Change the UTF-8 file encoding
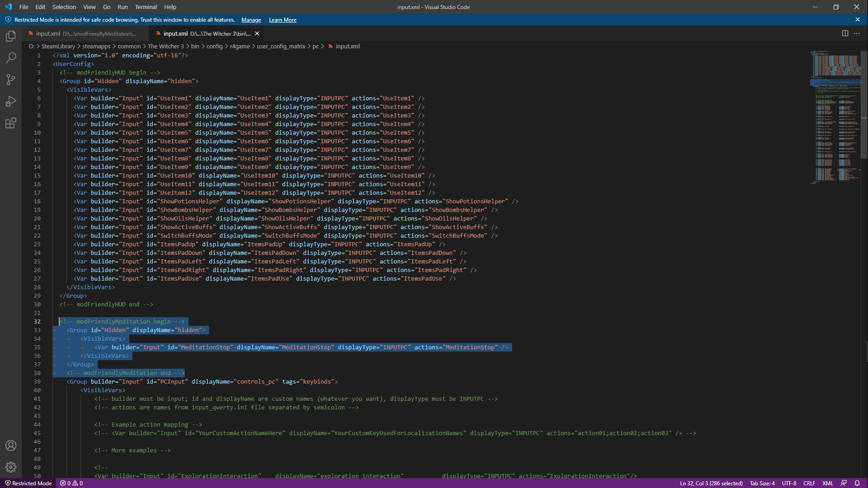The width and height of the screenshot is (868, 488). [789, 483]
